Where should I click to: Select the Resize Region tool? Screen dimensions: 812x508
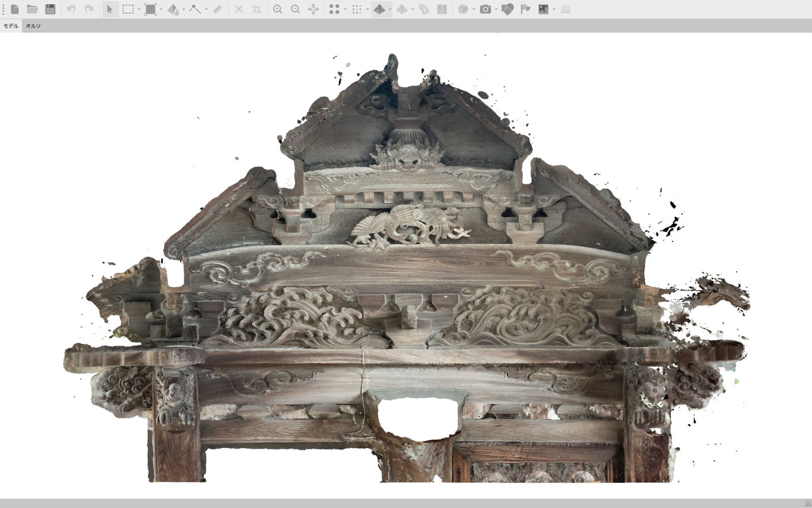pos(150,9)
